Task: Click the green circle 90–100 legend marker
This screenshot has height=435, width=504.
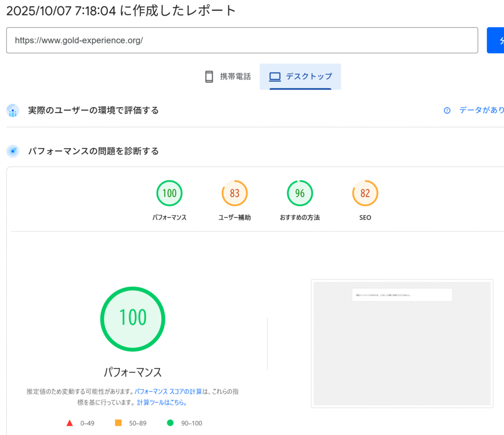Action: [x=170, y=423]
